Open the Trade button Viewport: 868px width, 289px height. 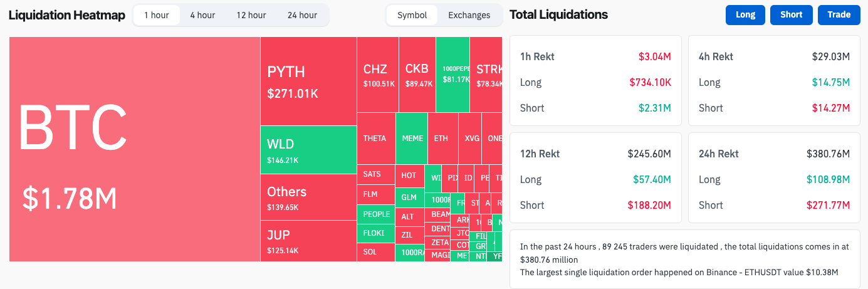click(839, 15)
